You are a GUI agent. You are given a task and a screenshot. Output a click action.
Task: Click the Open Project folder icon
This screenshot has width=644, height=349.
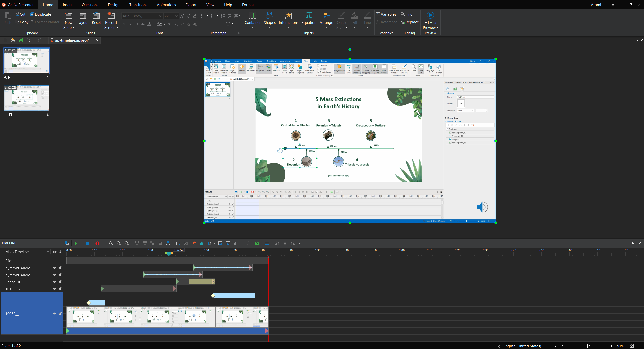(x=13, y=40)
